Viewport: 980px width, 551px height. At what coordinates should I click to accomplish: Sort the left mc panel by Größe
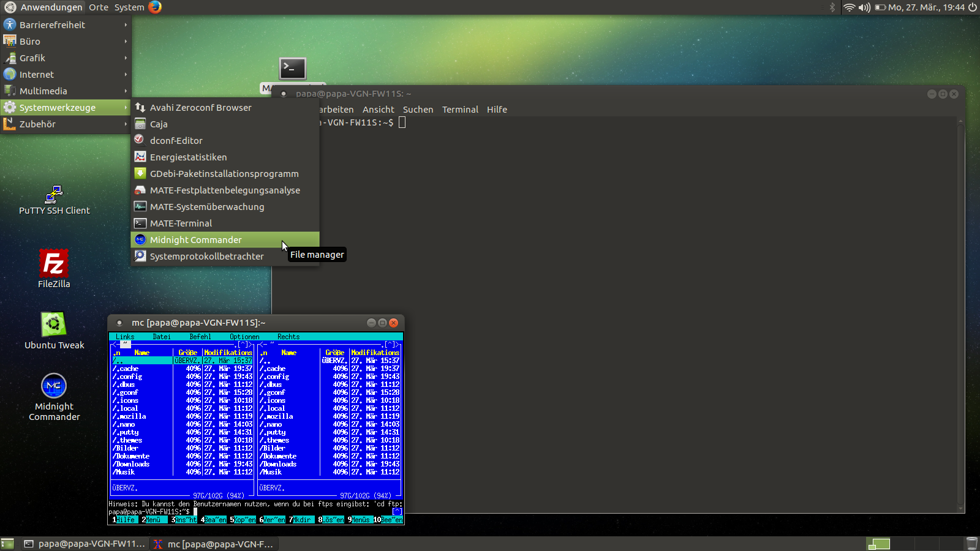coord(188,353)
